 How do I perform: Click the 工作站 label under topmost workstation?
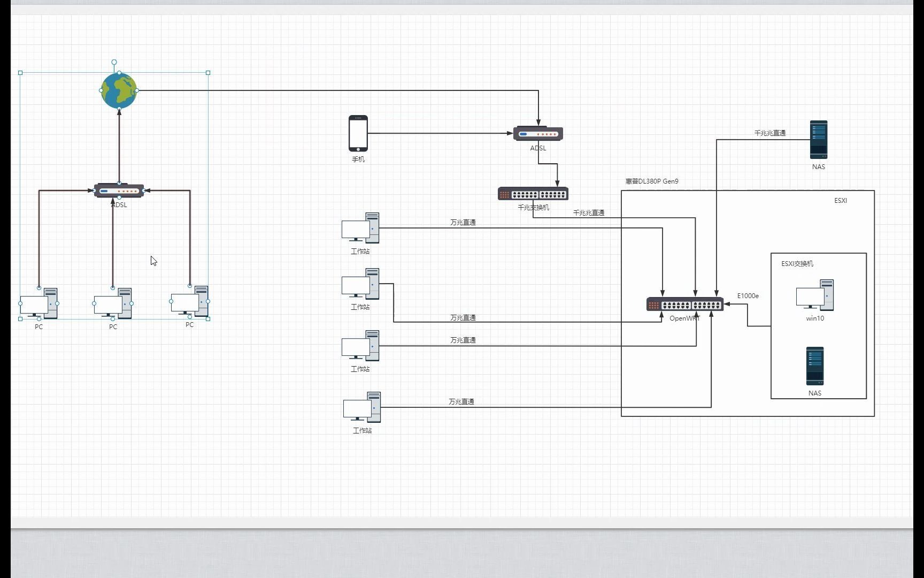[x=360, y=252]
